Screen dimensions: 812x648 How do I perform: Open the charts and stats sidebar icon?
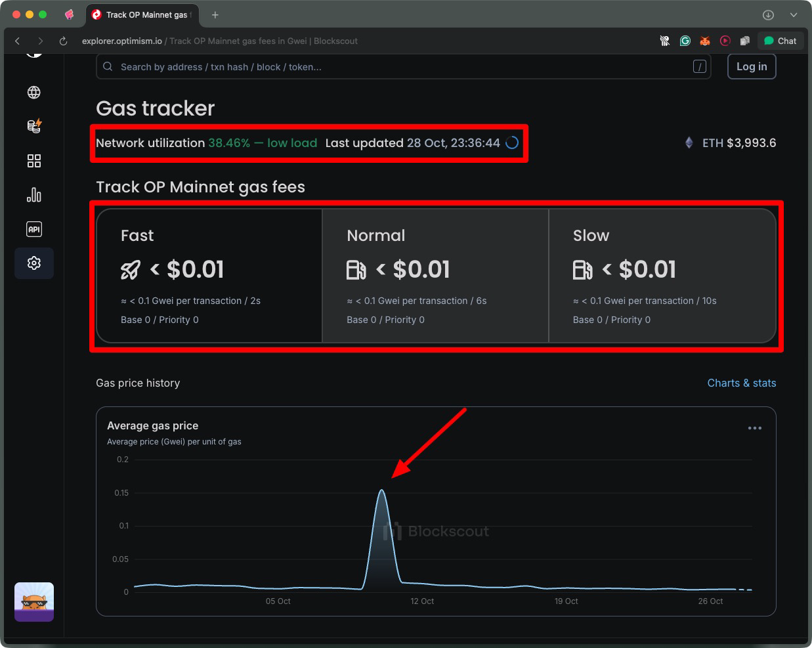34,194
